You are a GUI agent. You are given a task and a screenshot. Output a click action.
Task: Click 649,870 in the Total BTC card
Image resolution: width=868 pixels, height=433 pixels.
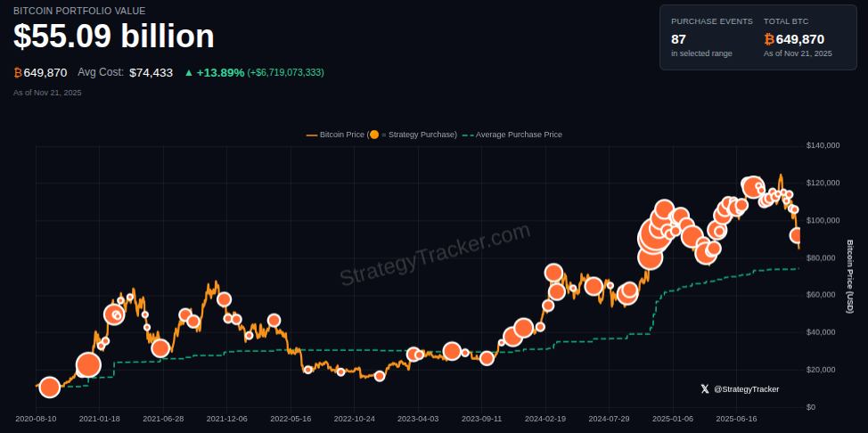[x=800, y=39]
